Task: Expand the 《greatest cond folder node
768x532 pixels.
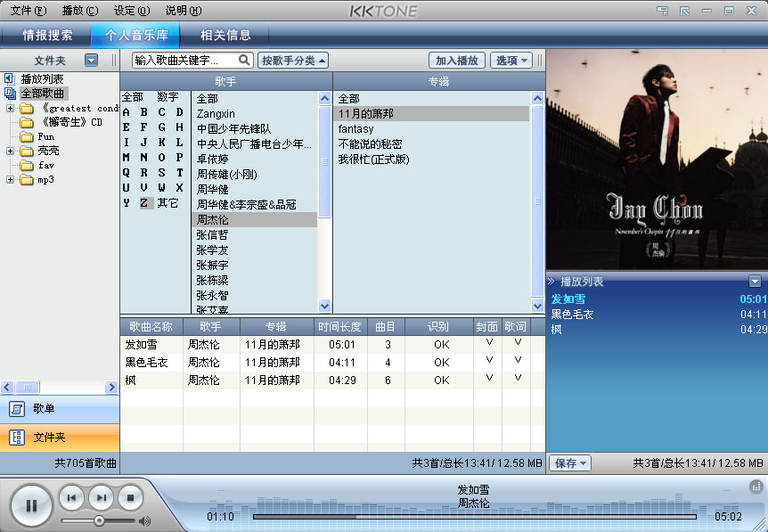Action: [10, 108]
